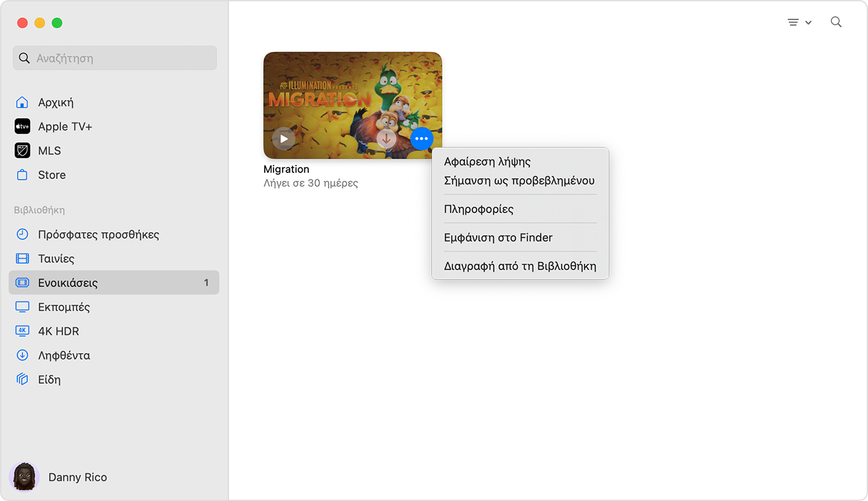This screenshot has width=868, height=501.
Task: Play the Migration movie
Action: click(283, 139)
